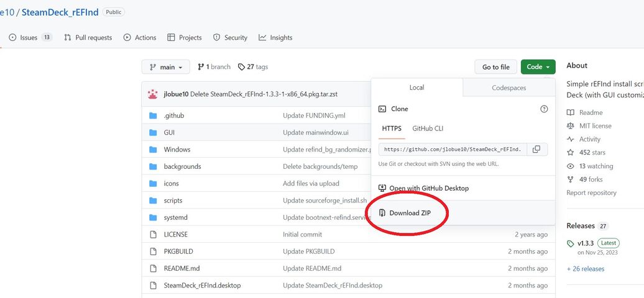The height and width of the screenshot is (298, 644).
Task: Click the Download ZIP file icon
Action: tap(382, 212)
